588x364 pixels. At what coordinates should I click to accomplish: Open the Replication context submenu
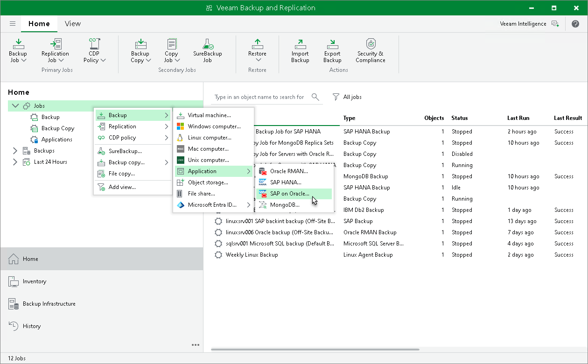pyautogui.click(x=133, y=126)
